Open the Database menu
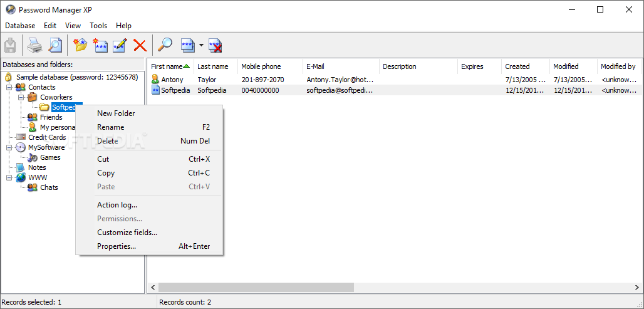This screenshot has width=644, height=309. [20, 26]
